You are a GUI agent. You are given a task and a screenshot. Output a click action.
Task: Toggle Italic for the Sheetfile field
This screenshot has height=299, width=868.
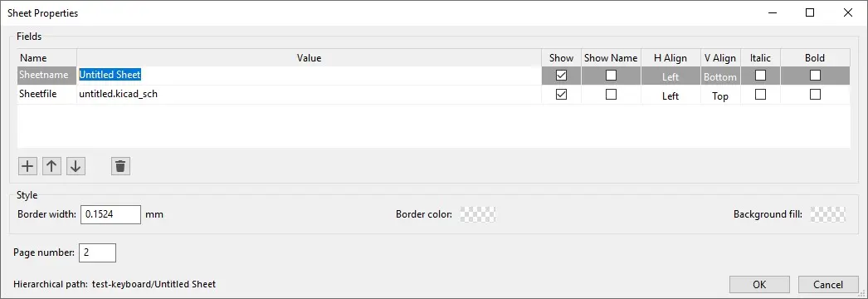coord(761,95)
